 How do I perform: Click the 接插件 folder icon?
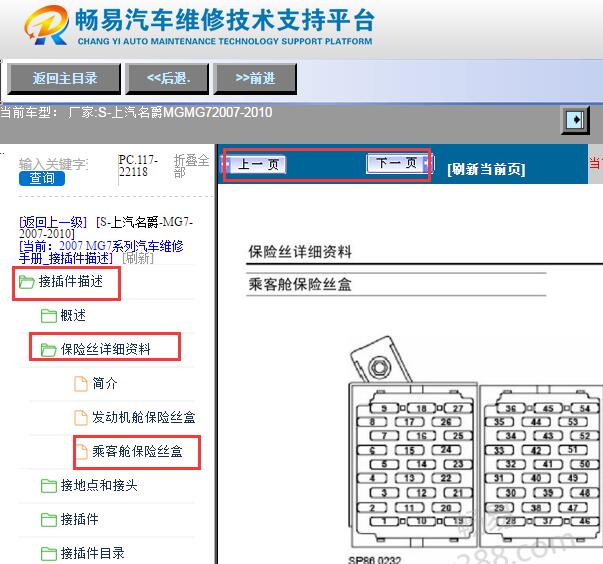point(49,520)
